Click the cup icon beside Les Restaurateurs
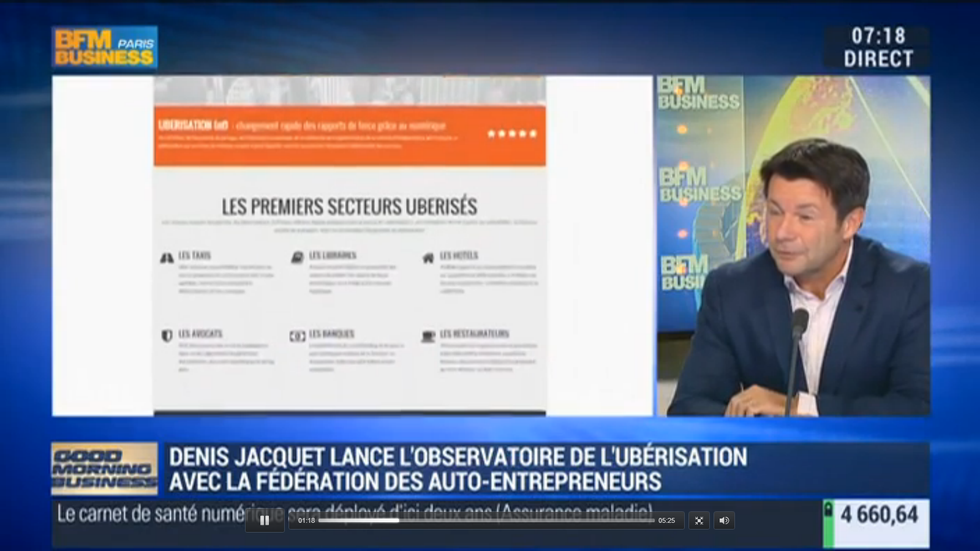Screen dimensions: 980x551 [x=428, y=336]
